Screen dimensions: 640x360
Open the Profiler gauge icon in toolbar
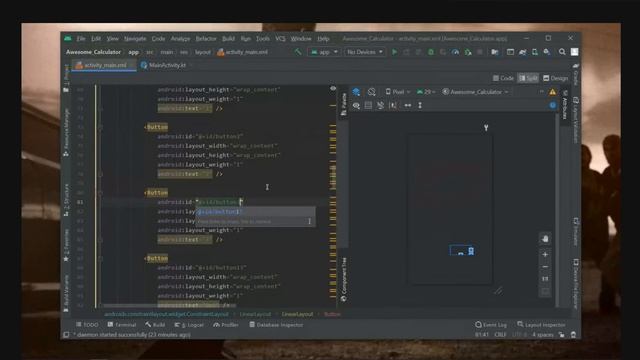455,52
